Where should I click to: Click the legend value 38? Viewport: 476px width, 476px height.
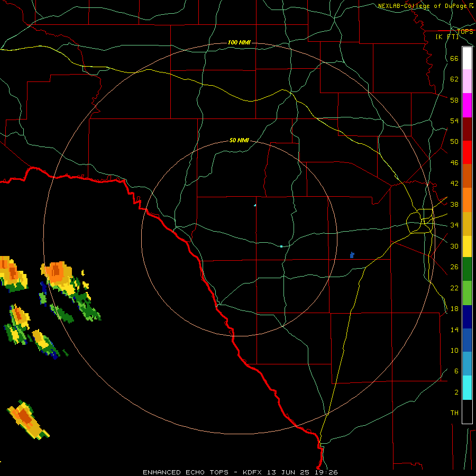pyautogui.click(x=454, y=204)
